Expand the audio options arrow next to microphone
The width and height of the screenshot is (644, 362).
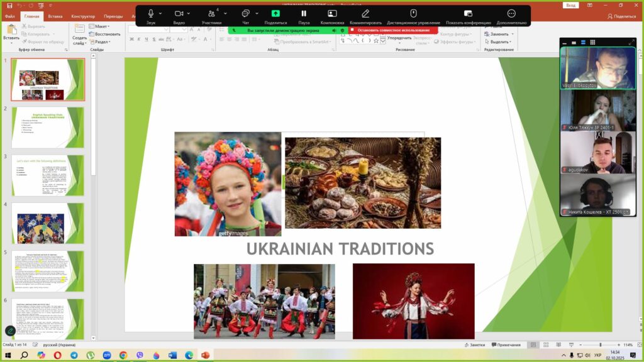(x=160, y=13)
